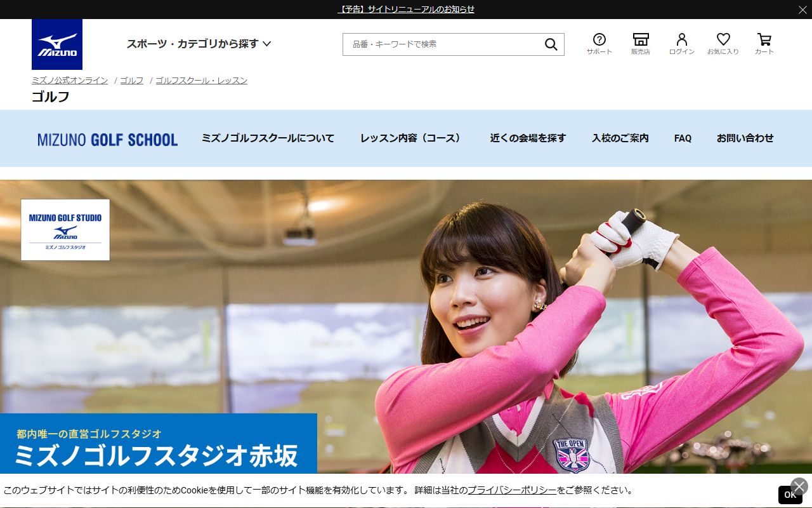
Task: Close the top announcement bar with X
Action: pyautogui.click(x=802, y=10)
